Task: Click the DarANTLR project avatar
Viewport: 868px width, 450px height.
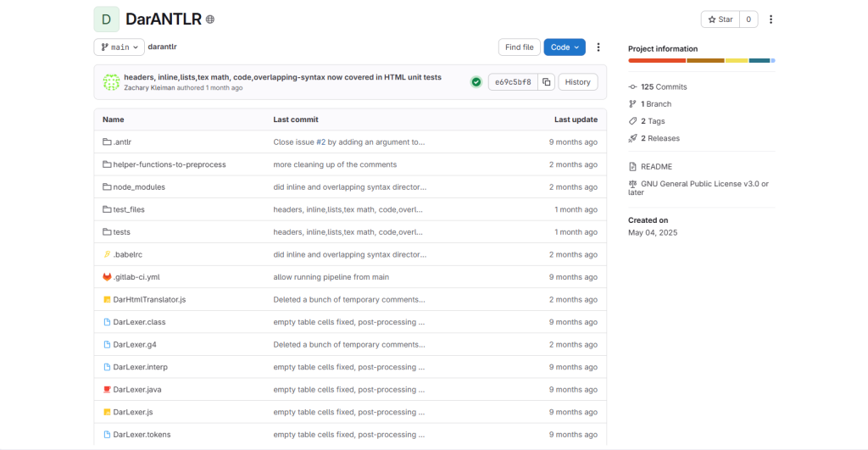Action: pyautogui.click(x=106, y=19)
